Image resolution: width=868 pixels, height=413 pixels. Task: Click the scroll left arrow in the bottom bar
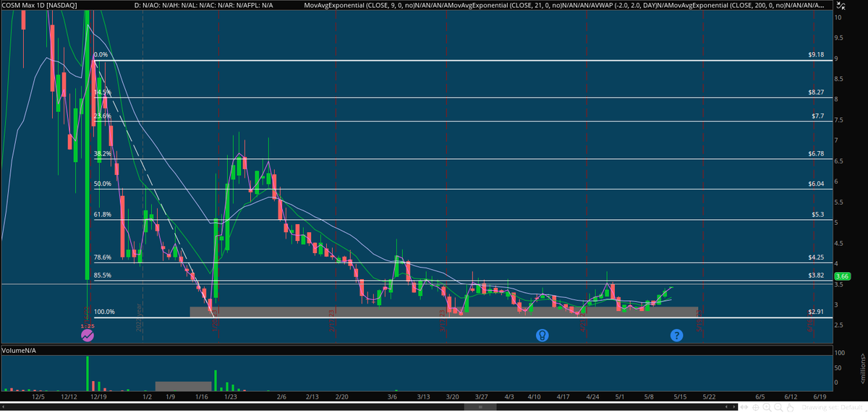(x=726, y=407)
